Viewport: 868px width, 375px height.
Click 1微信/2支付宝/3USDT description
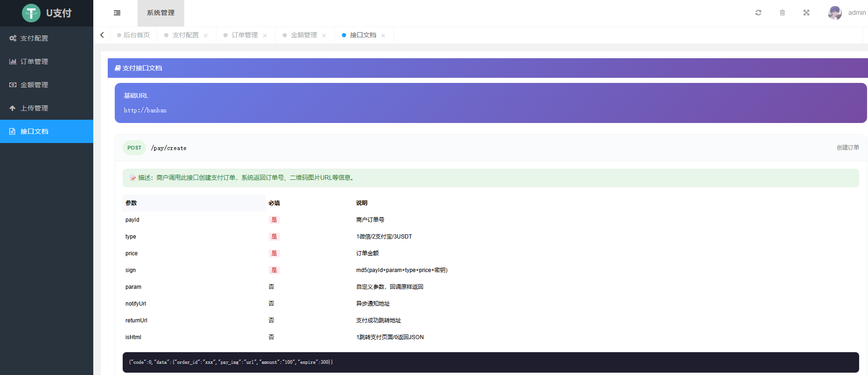tap(384, 237)
